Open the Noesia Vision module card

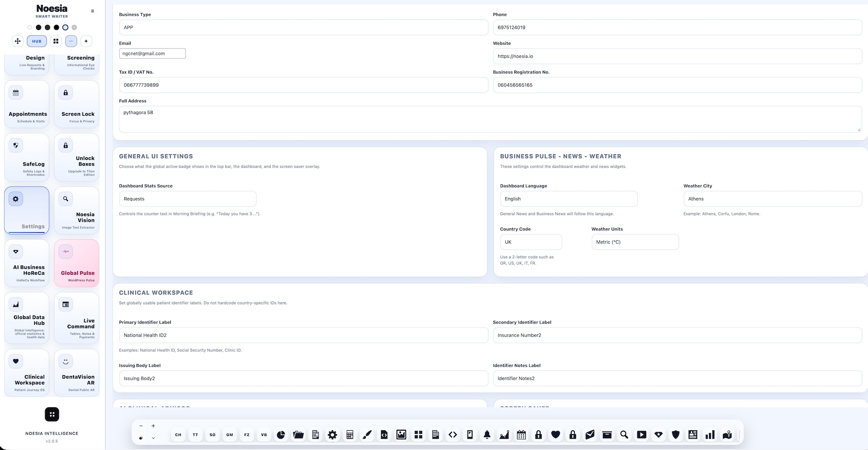point(77,210)
